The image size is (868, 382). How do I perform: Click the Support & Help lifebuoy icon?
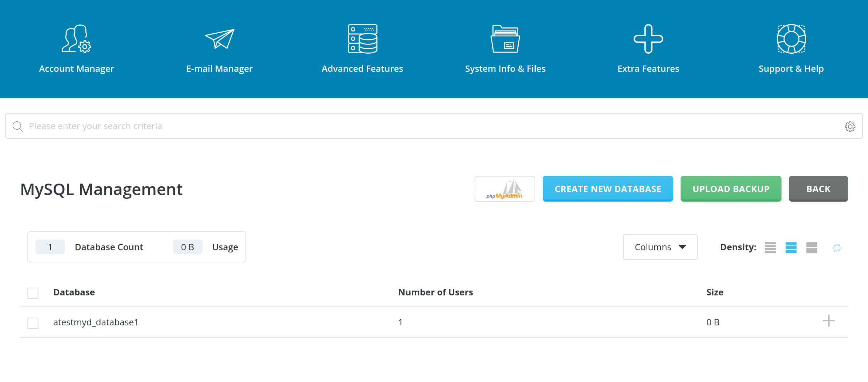click(791, 39)
